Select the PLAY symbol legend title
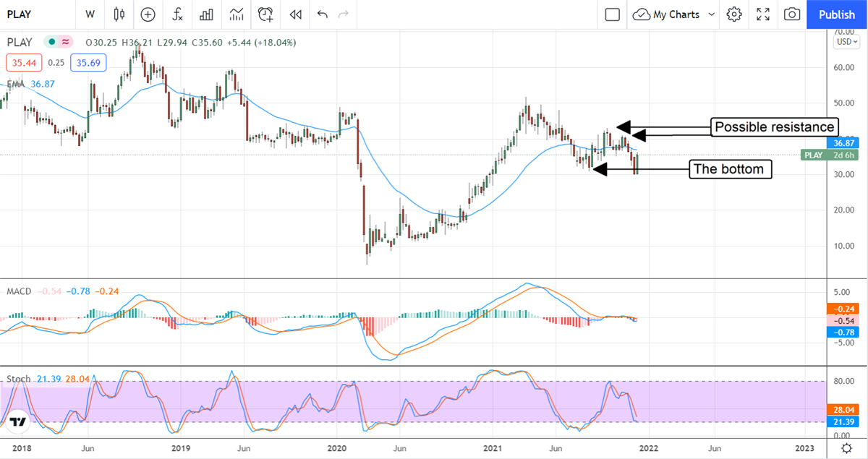868x459 pixels. [x=20, y=42]
